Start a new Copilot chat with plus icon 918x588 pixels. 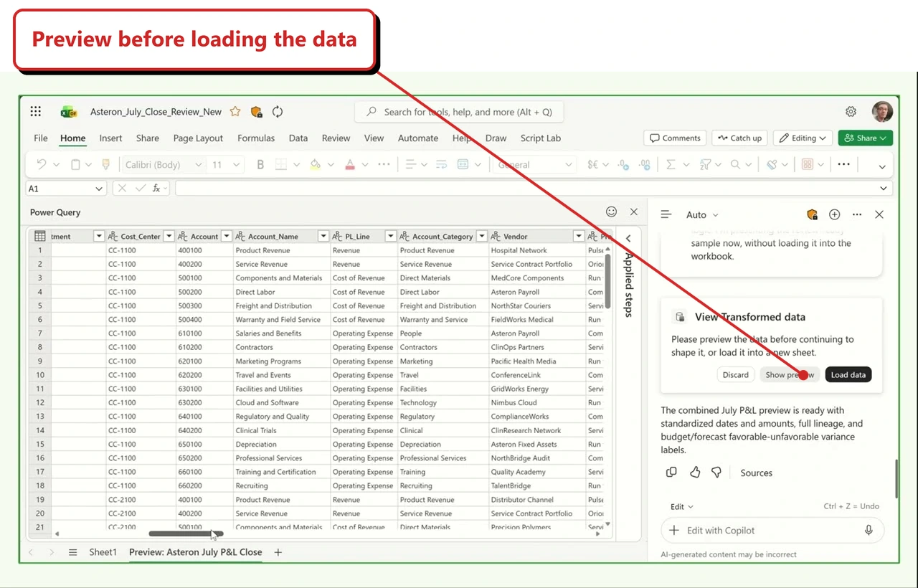(835, 214)
